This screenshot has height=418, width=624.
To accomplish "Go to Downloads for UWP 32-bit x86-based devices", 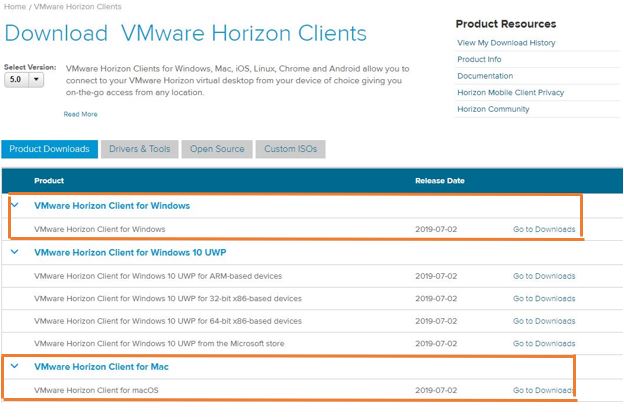I will coord(544,299).
